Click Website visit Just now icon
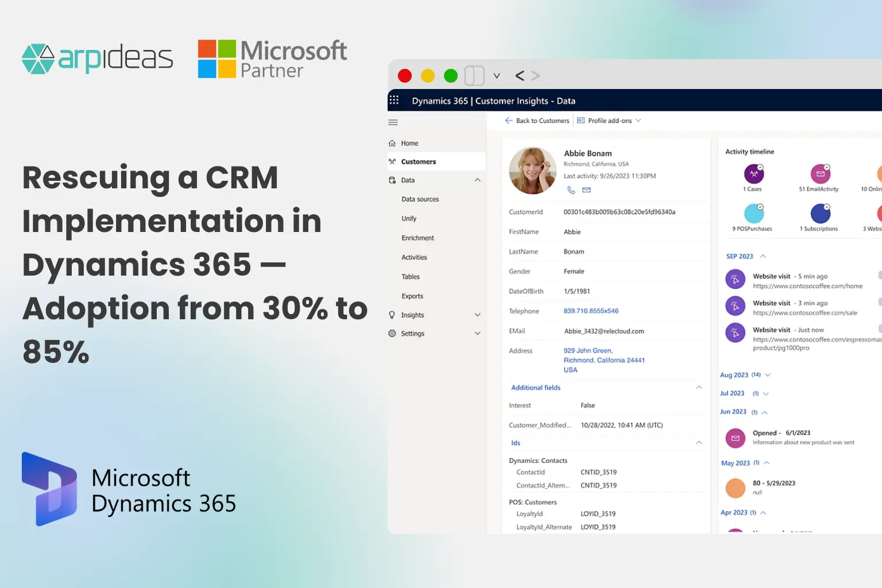The width and height of the screenshot is (882, 588). click(x=735, y=332)
